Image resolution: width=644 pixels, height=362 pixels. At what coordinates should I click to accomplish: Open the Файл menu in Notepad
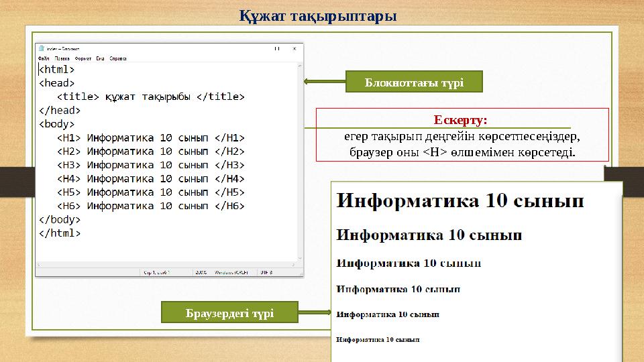pos(44,58)
